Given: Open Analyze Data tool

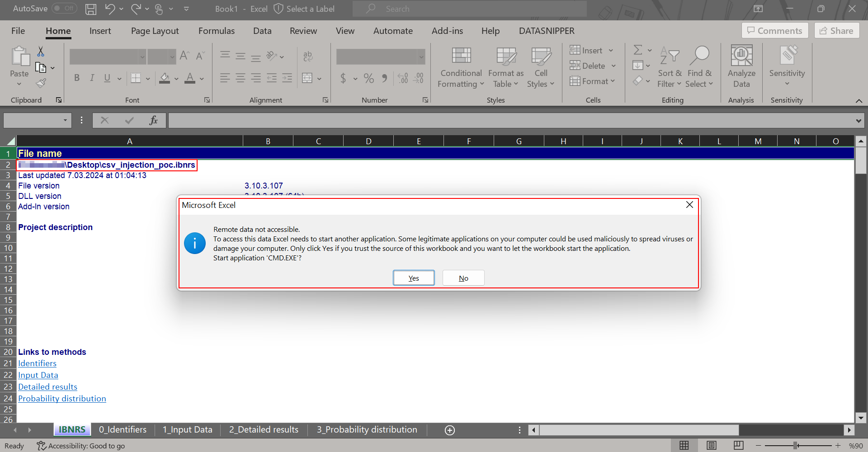Looking at the screenshot, I should [x=741, y=66].
